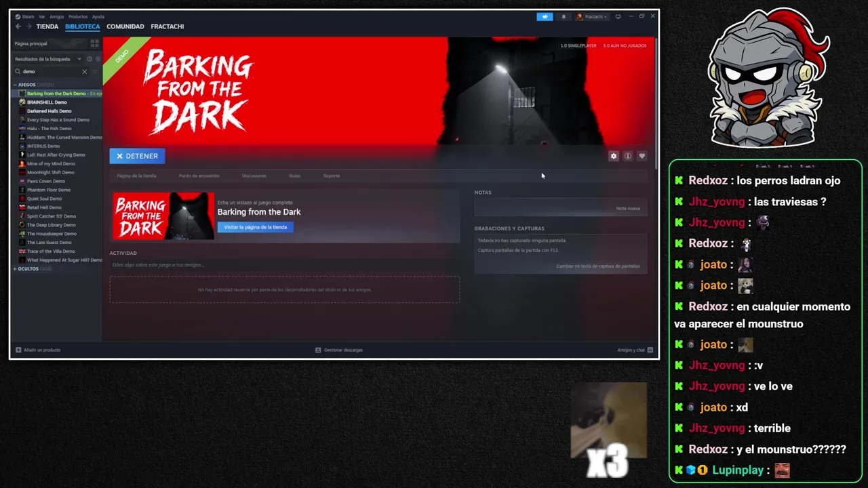Viewport: 868px width, 488px height.
Task: Select MoonNight Shift Demo
Action: [x=51, y=172]
